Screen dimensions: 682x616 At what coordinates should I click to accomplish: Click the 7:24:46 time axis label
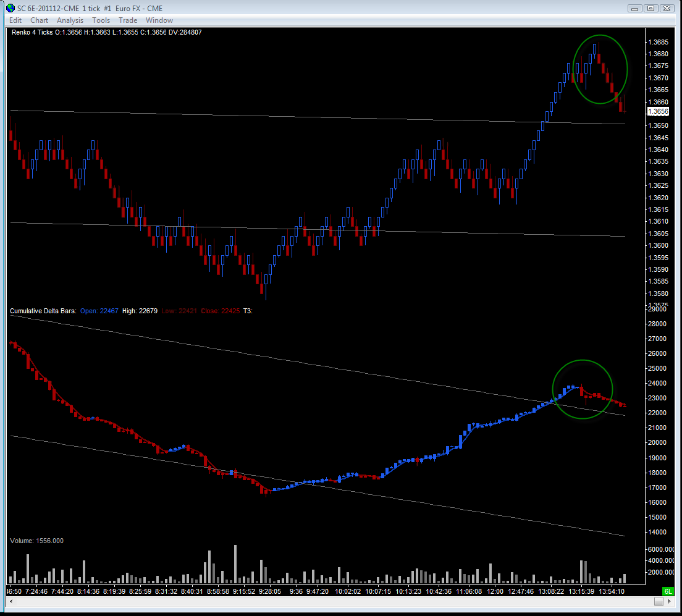(36, 591)
